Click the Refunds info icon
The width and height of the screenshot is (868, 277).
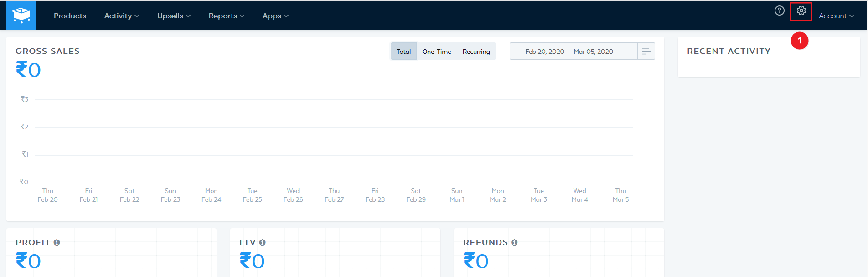click(514, 242)
